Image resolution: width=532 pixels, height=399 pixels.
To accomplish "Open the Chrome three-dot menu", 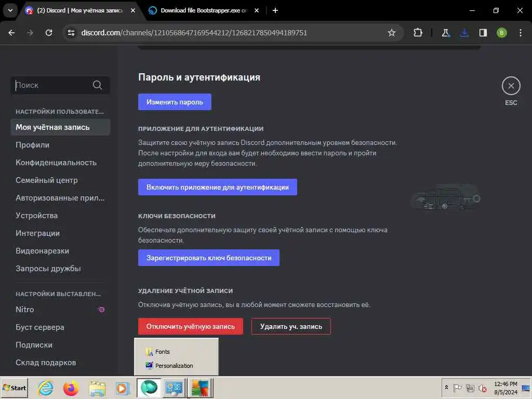I will [x=521, y=33].
